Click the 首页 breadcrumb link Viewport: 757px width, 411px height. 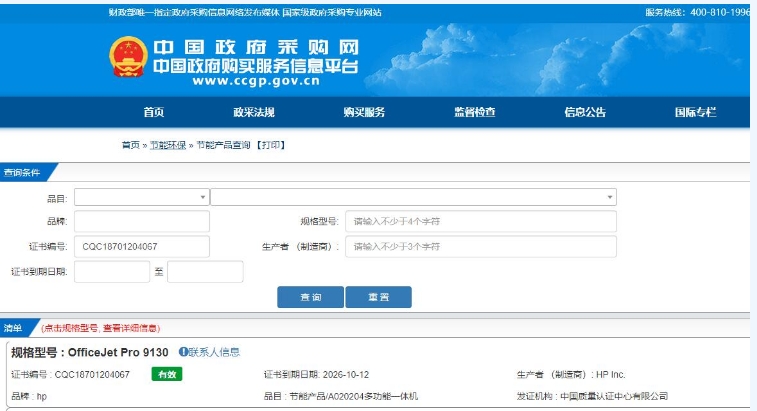[x=130, y=145]
